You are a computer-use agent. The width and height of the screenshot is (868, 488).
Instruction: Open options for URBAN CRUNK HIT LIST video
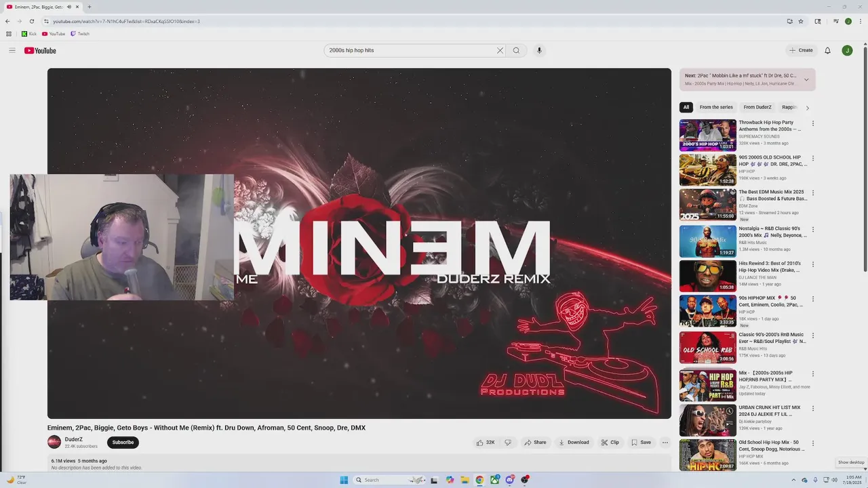pos(813,408)
